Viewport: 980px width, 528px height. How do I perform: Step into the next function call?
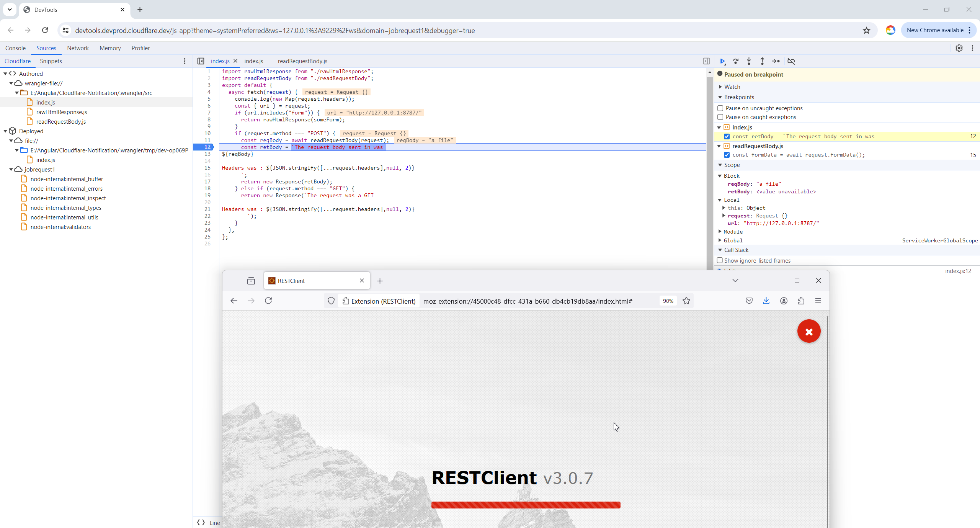pyautogui.click(x=749, y=61)
